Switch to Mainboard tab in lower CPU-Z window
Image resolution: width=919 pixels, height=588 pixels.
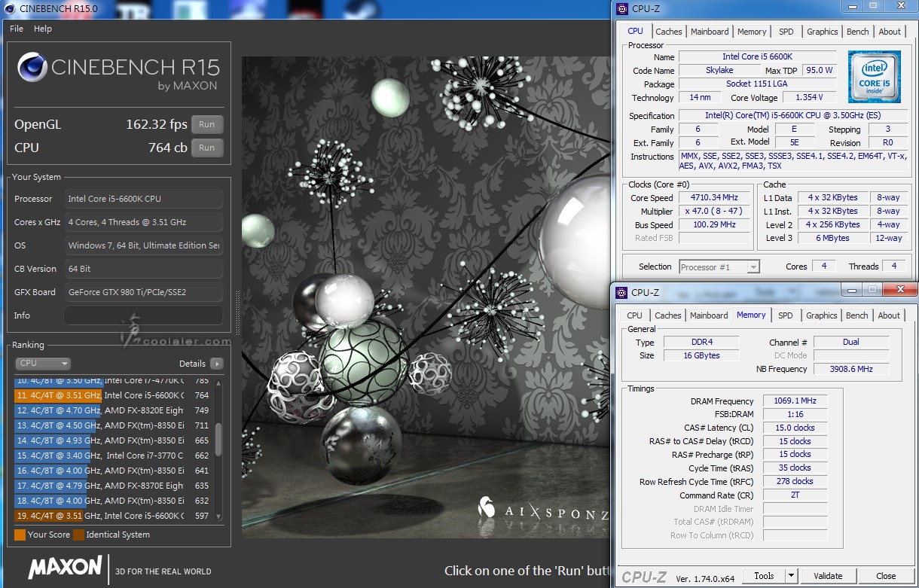coord(709,315)
